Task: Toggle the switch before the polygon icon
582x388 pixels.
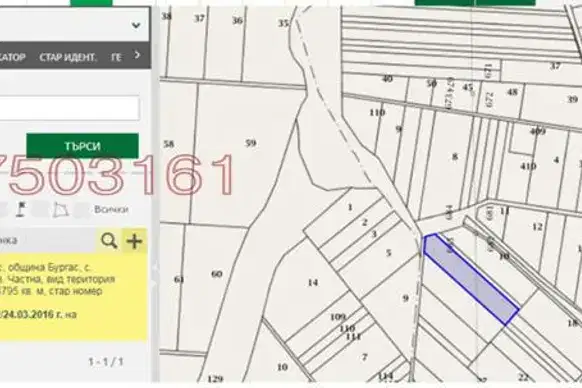Action: (40, 210)
